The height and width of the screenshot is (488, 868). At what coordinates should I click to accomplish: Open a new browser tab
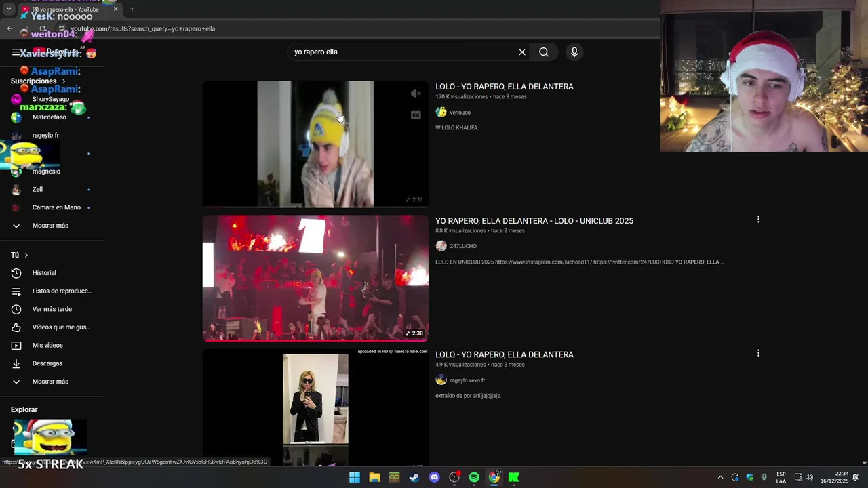132,9
